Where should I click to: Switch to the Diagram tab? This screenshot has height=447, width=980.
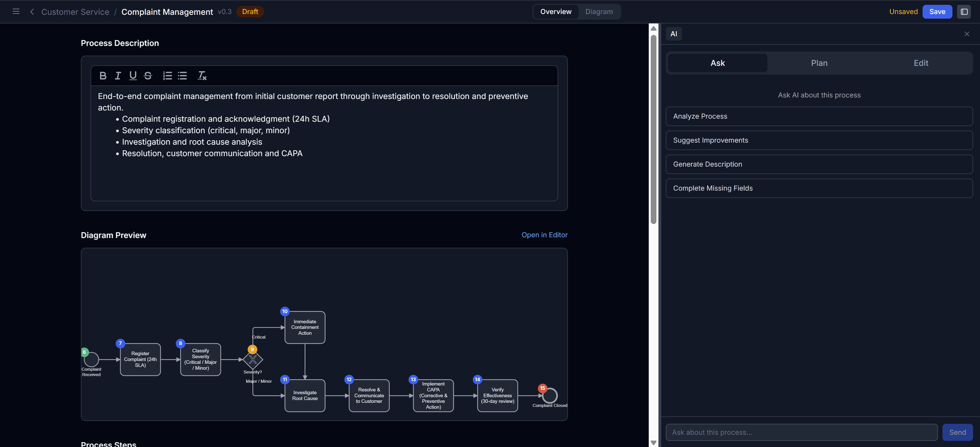click(599, 11)
